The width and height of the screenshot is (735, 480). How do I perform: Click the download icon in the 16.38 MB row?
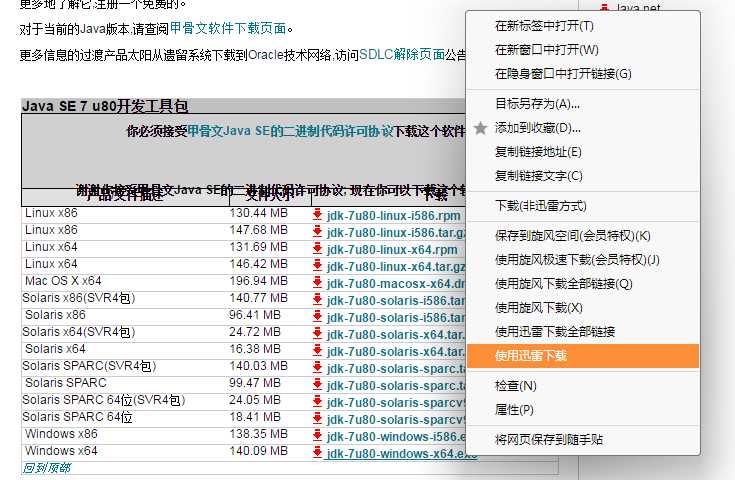coord(317,351)
